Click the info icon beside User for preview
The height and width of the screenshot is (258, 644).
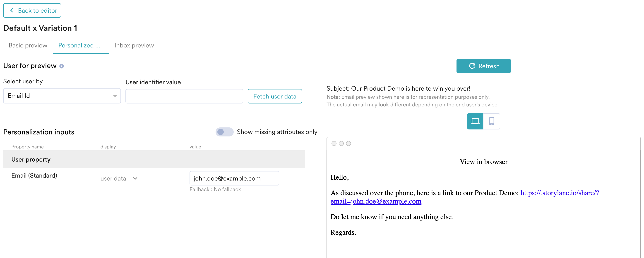pos(62,66)
